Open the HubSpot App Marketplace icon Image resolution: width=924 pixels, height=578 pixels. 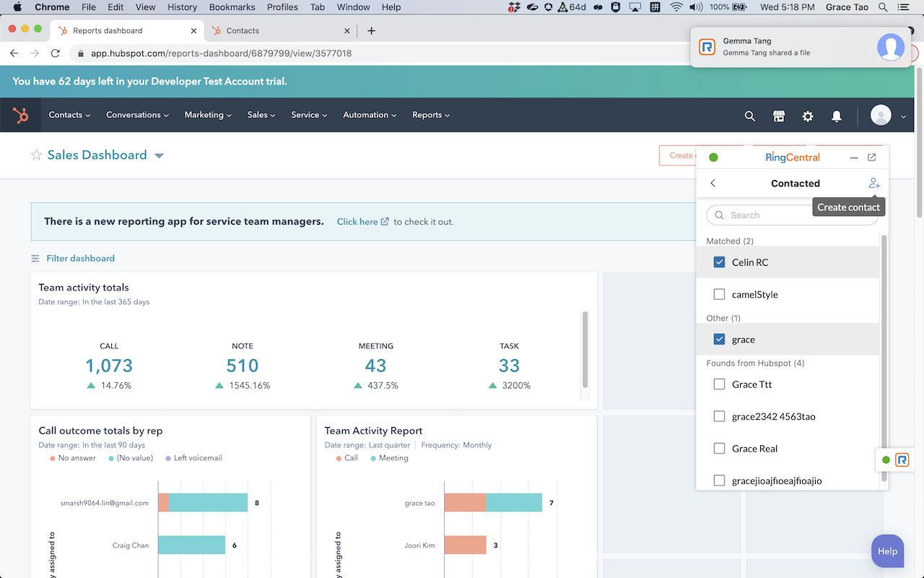[778, 116]
